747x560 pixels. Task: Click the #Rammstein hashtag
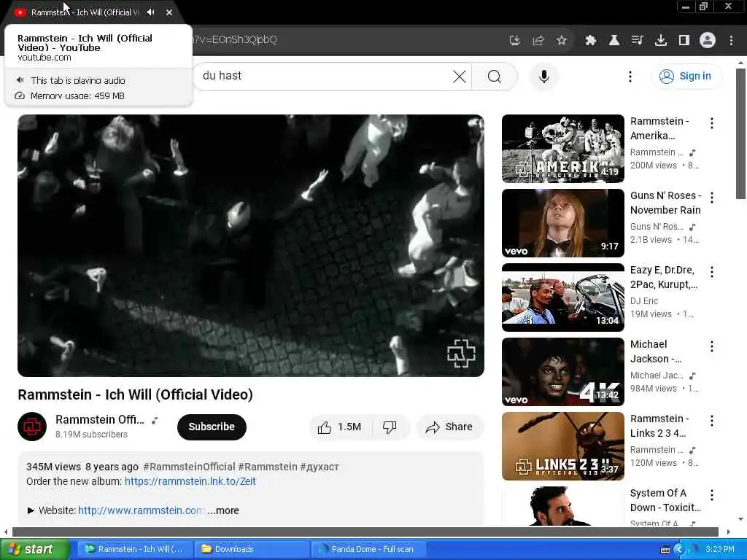click(268, 467)
